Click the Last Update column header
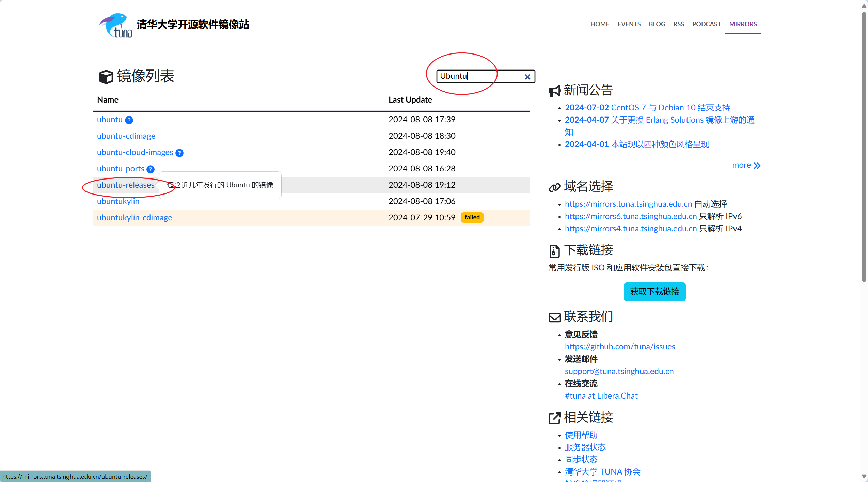This screenshot has width=868, height=482. [410, 100]
